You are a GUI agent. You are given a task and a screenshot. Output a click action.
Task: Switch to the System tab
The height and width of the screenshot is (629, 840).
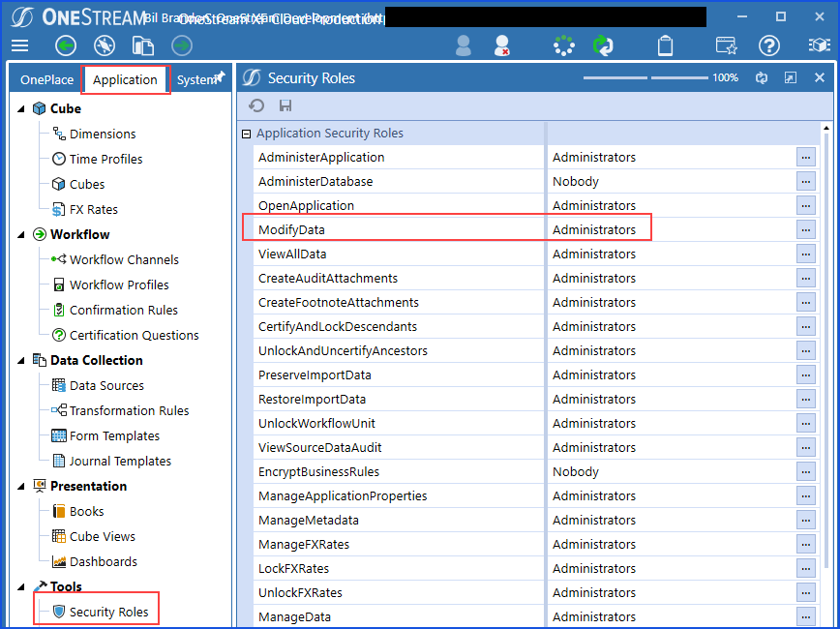tap(195, 79)
